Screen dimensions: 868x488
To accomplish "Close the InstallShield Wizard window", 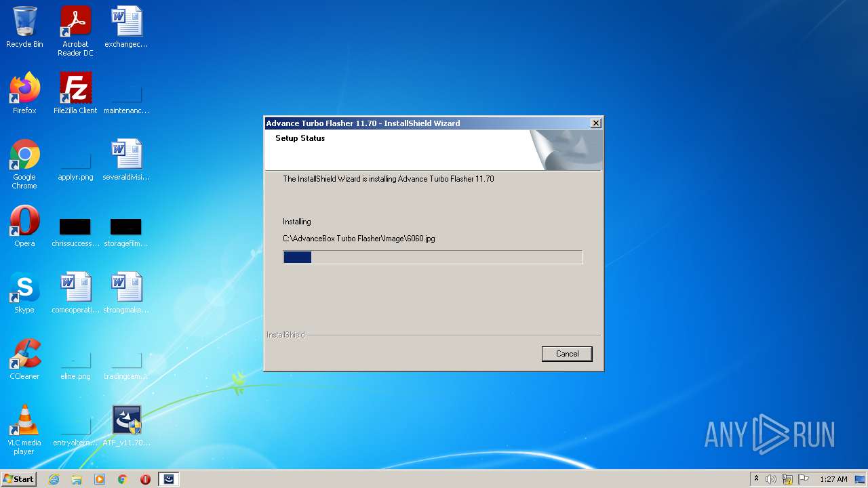I will pyautogui.click(x=595, y=123).
